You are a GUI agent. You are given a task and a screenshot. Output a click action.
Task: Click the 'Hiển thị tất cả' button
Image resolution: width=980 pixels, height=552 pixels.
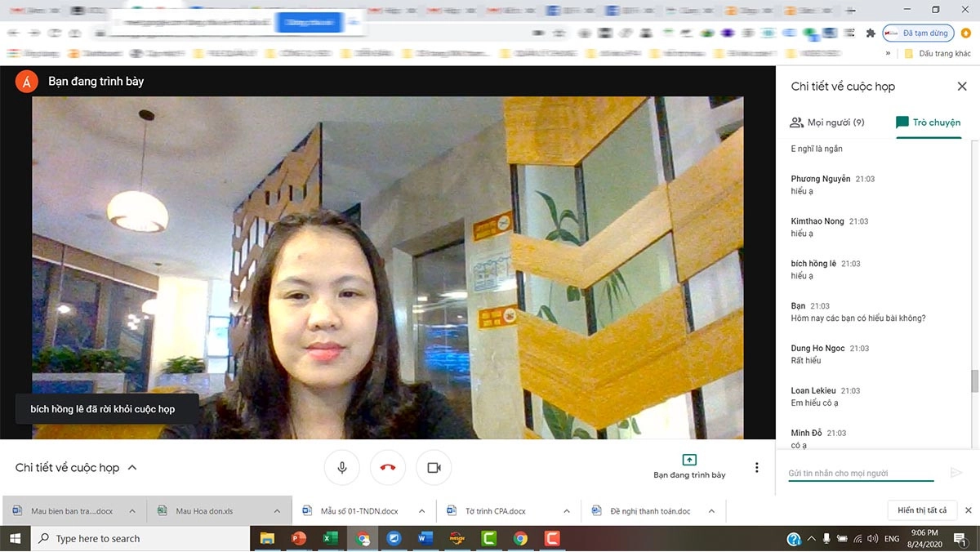(922, 510)
